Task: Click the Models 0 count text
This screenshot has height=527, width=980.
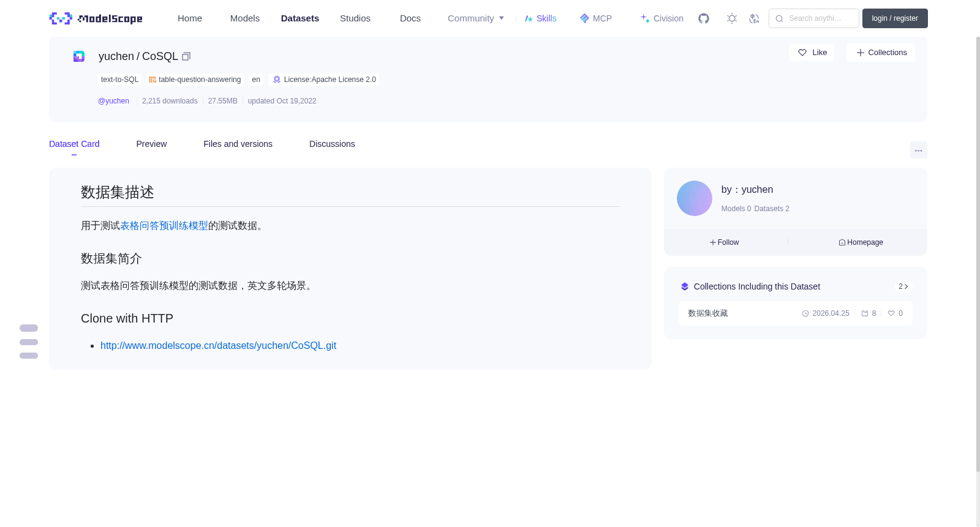Action: click(736, 209)
